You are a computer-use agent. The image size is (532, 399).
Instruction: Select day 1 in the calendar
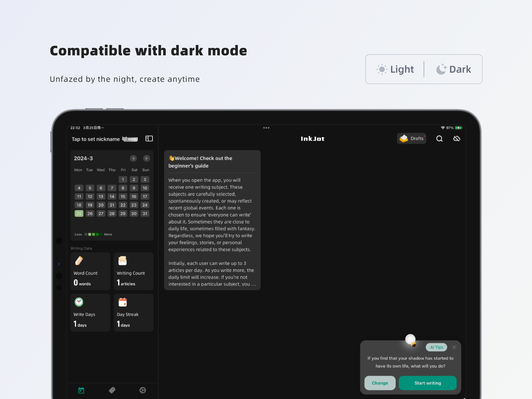[123, 179]
